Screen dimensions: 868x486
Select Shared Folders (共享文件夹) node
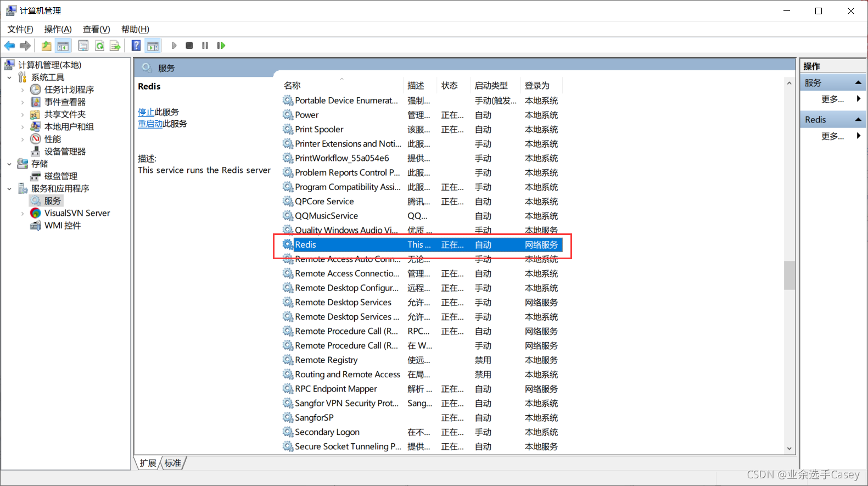pyautogui.click(x=65, y=114)
